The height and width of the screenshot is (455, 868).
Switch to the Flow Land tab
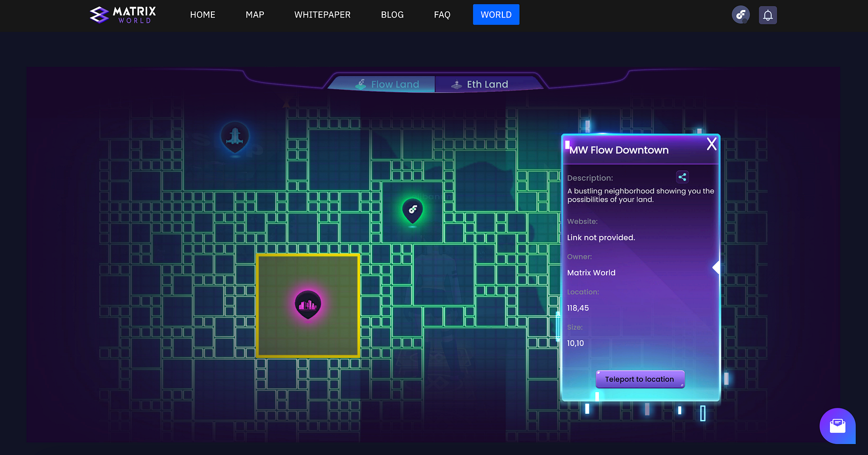(x=387, y=85)
